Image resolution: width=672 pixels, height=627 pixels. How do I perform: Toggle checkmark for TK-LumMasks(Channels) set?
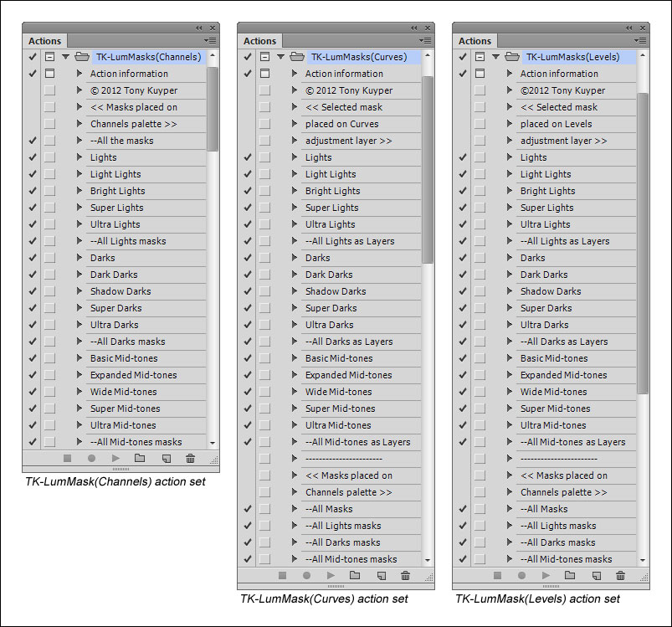(x=33, y=57)
